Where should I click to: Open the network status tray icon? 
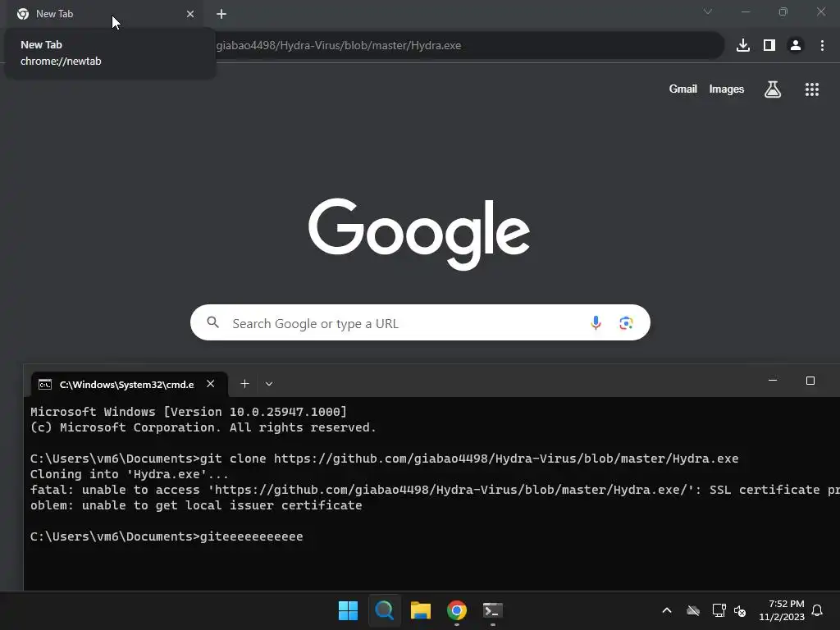tap(719, 610)
